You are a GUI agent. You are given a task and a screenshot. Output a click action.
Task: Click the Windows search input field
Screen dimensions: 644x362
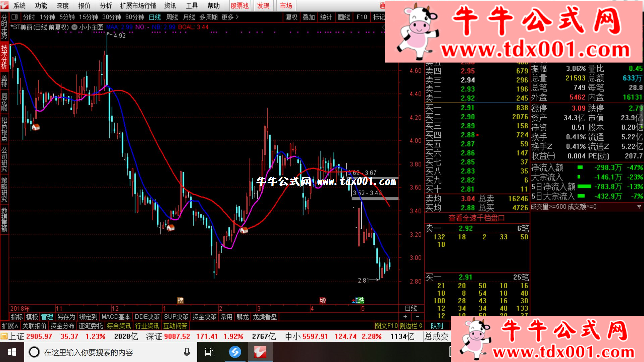(111, 352)
